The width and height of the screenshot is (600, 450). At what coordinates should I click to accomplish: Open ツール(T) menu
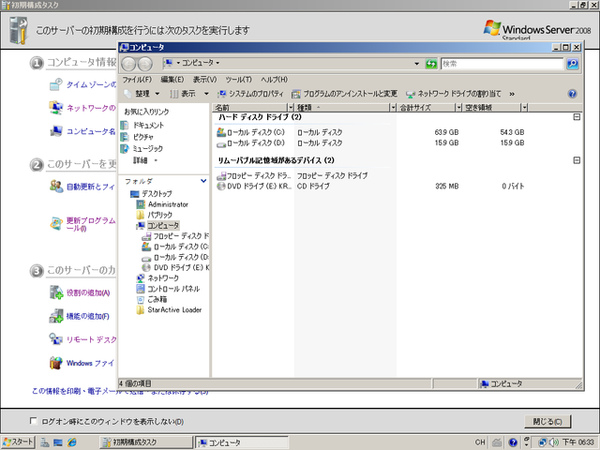(238, 80)
